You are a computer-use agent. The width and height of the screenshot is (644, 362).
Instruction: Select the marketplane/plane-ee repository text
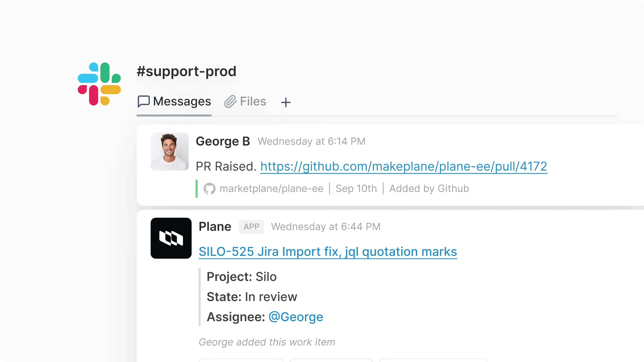point(272,188)
